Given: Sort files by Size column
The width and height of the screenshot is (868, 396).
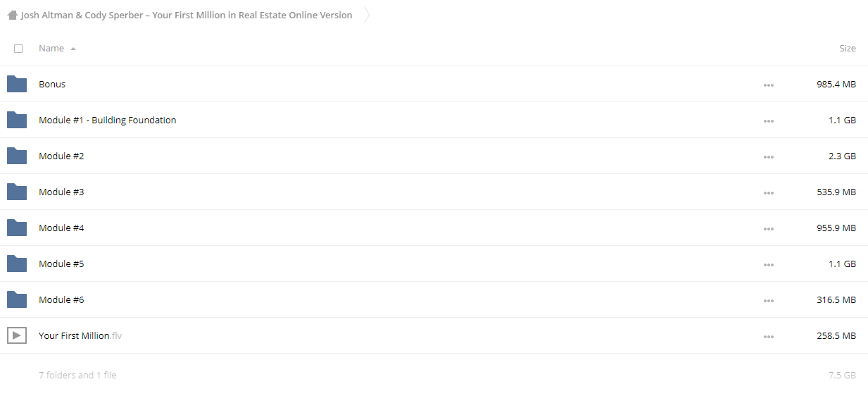Looking at the screenshot, I should click(848, 49).
